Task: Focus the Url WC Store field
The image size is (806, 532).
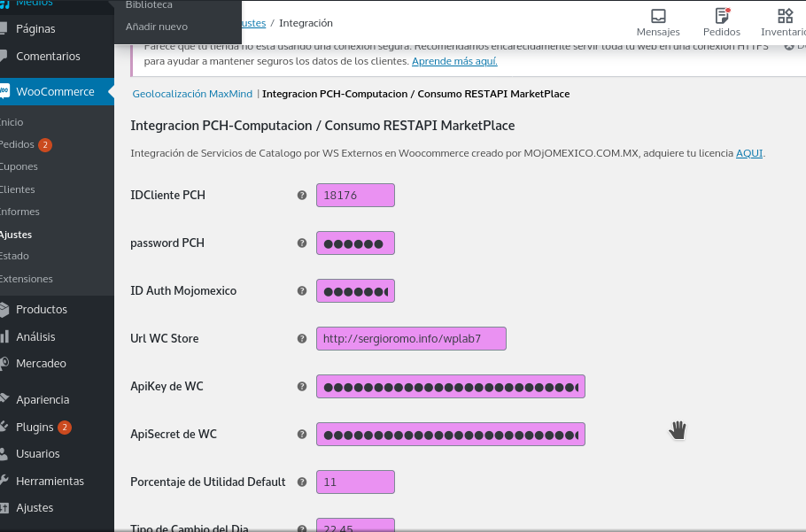Action: (411, 339)
